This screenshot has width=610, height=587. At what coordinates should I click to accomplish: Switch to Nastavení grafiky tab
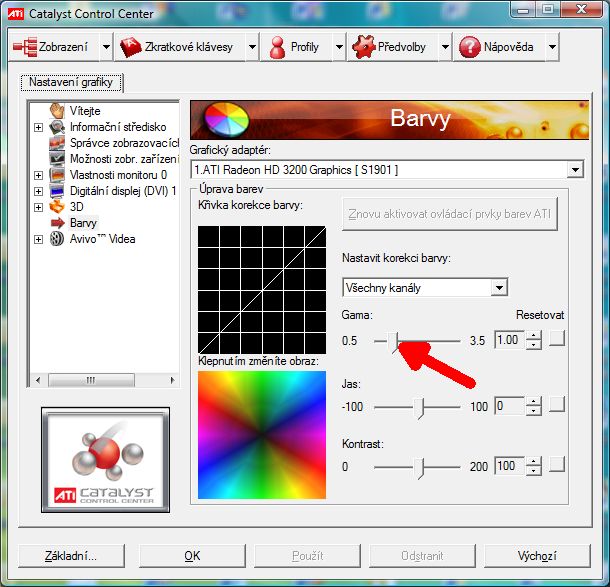coord(71,82)
